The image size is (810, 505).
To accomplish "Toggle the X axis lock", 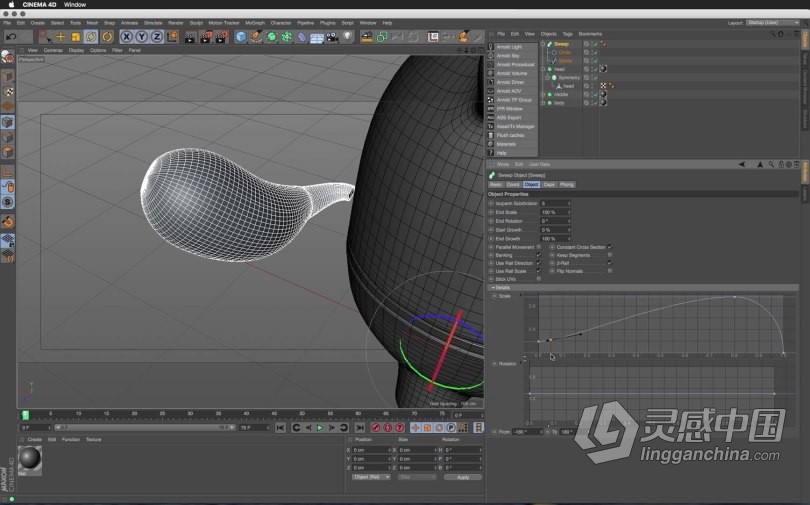I will (126, 37).
